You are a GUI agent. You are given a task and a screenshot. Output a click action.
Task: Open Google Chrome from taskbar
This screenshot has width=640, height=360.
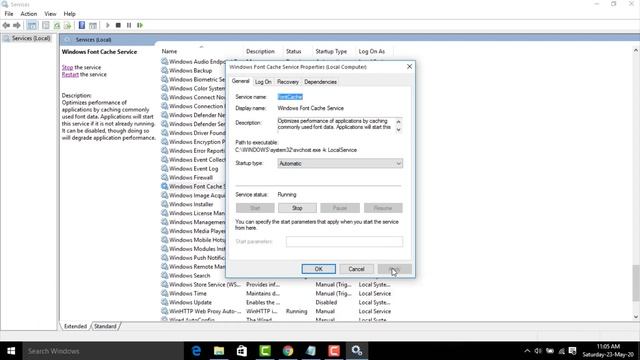(288, 351)
